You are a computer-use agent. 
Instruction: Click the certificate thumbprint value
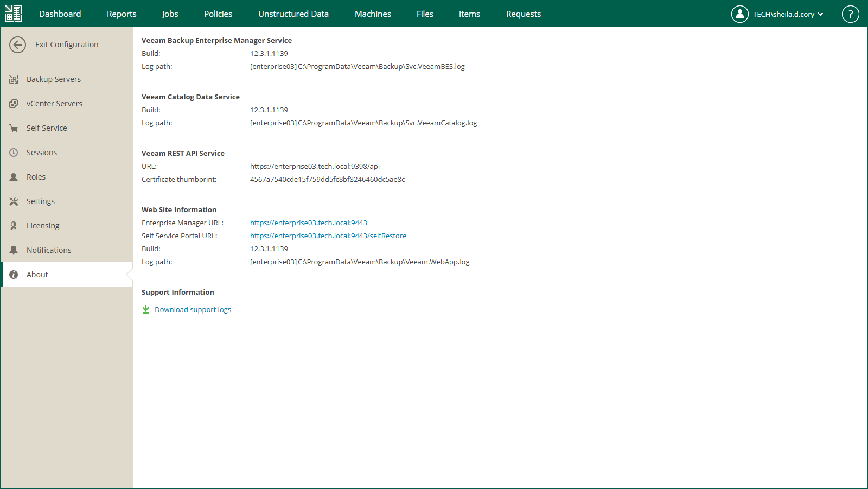pos(327,180)
